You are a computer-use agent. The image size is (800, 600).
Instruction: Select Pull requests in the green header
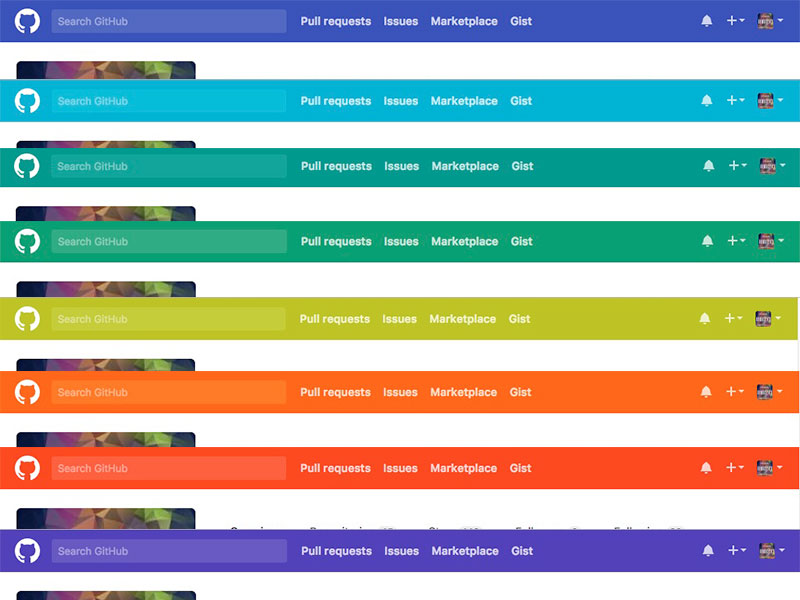335,241
